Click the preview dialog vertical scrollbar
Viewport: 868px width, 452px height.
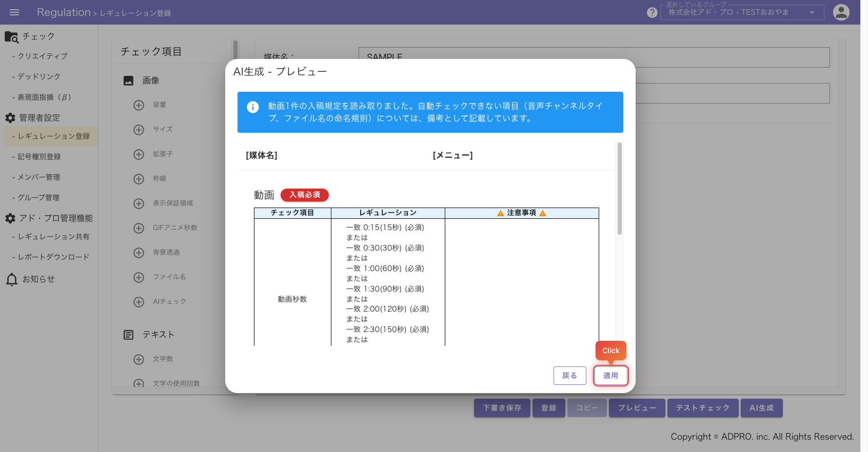coord(620,189)
